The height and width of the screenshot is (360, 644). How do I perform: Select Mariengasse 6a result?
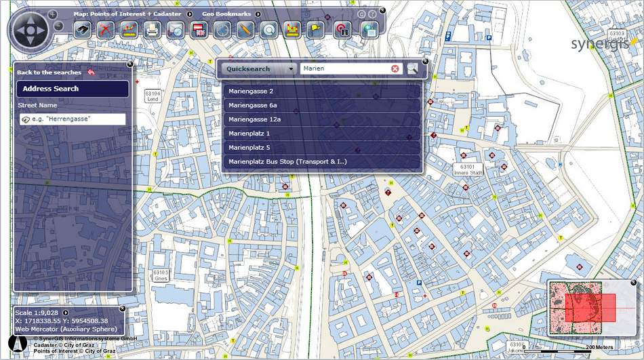(x=322, y=105)
